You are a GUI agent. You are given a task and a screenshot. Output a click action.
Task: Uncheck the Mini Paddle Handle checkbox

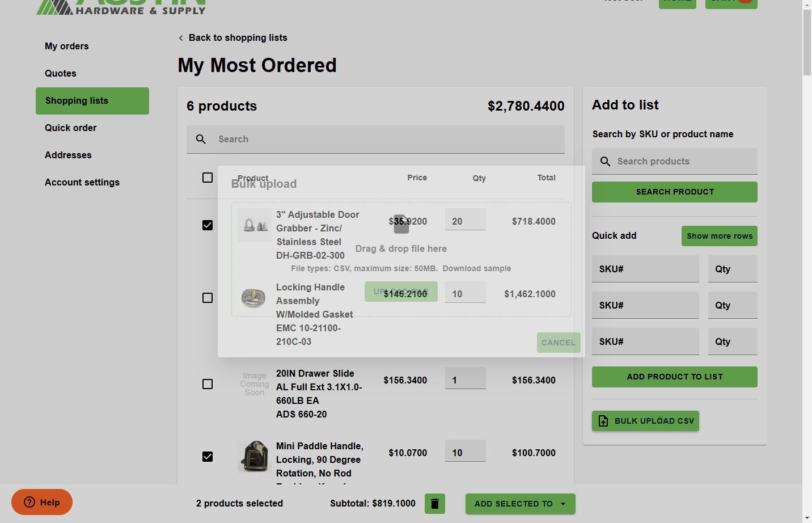pos(208,457)
